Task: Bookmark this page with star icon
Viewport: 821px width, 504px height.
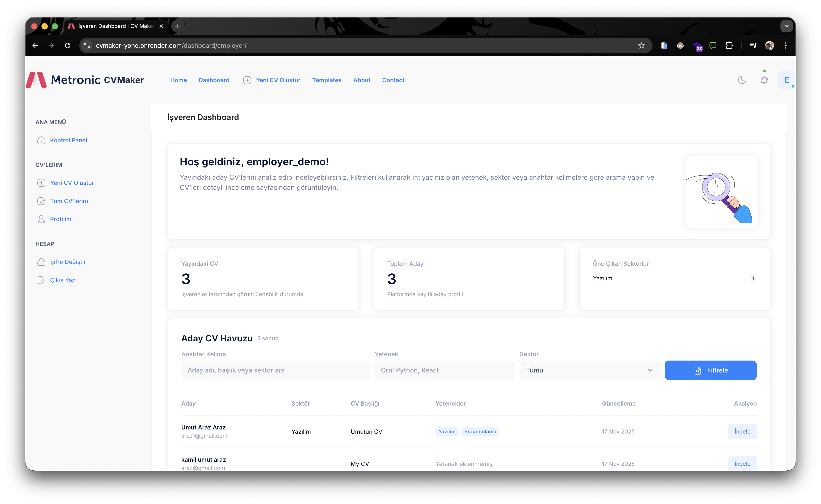Action: (642, 46)
